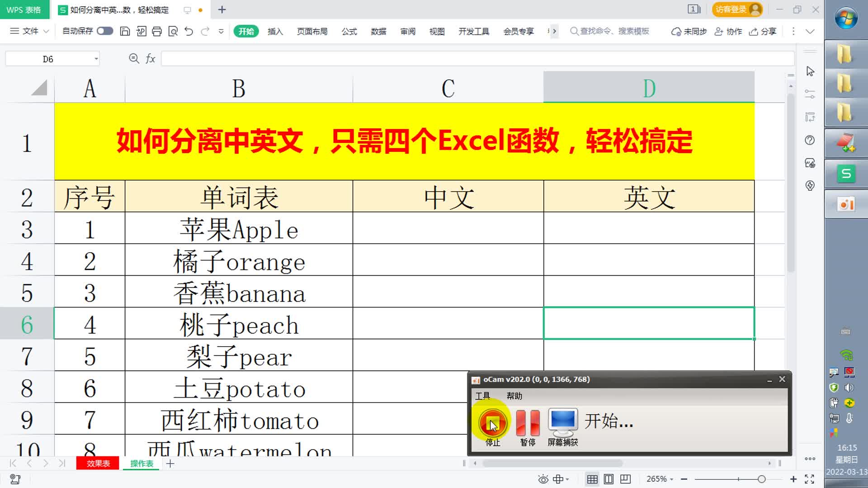This screenshot has height=488, width=868.
Task: Open the Name Box dropdown
Action: click(95, 58)
